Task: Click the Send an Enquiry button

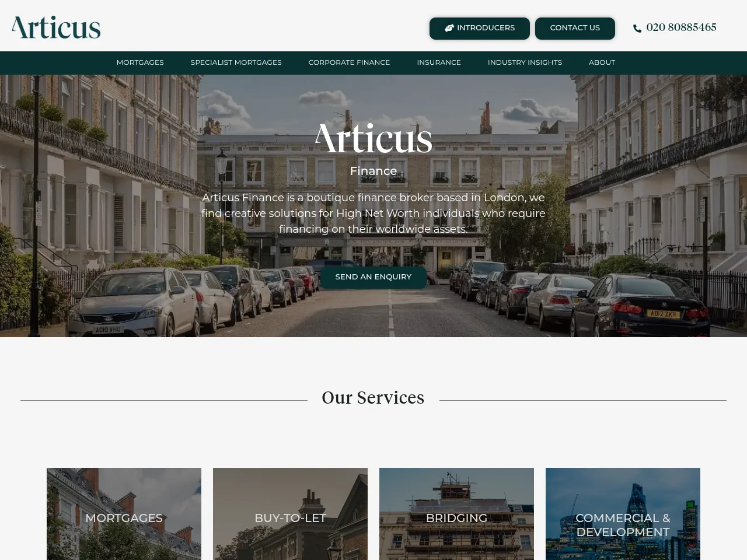Action: 373,277
